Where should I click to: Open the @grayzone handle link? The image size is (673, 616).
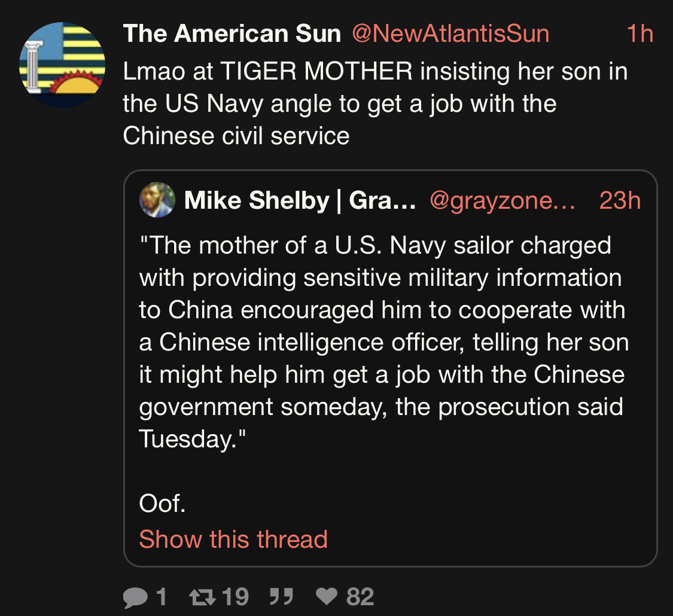(x=503, y=201)
